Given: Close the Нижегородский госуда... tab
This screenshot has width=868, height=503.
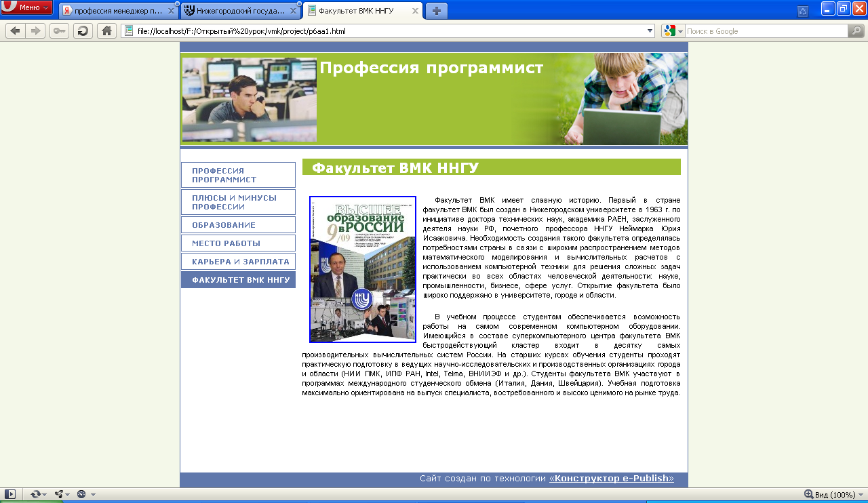Looking at the screenshot, I should 294,11.
